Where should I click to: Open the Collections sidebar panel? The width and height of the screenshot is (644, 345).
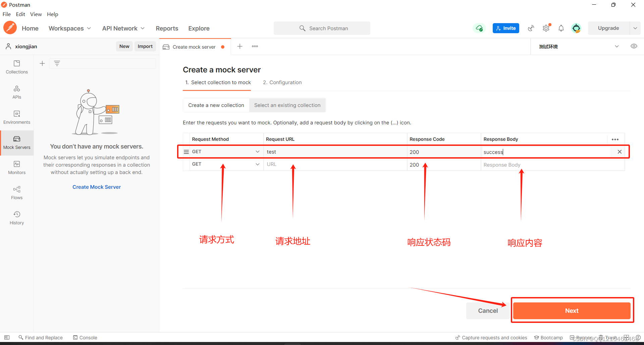click(17, 67)
